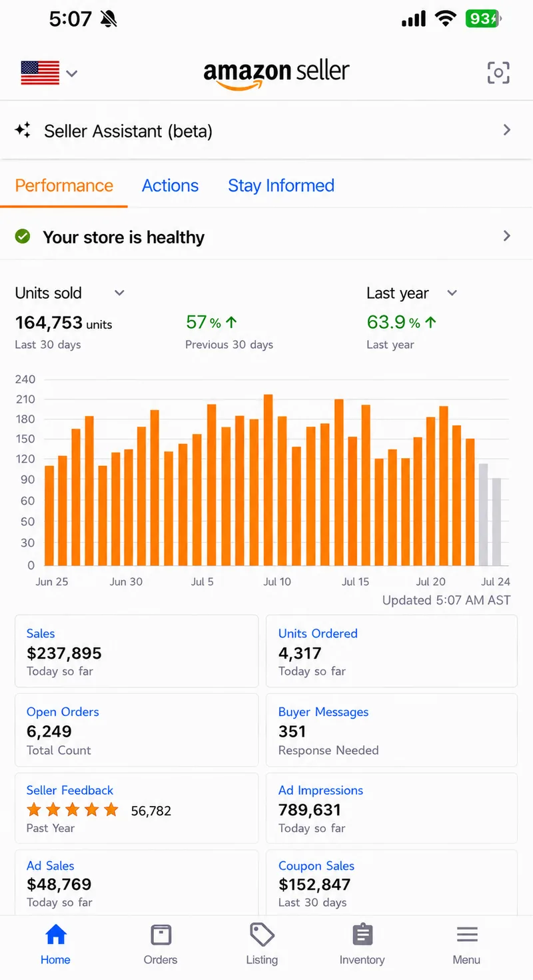Open Seller Assistant (beta) row
This screenshot has width=533, height=980.
click(266, 131)
